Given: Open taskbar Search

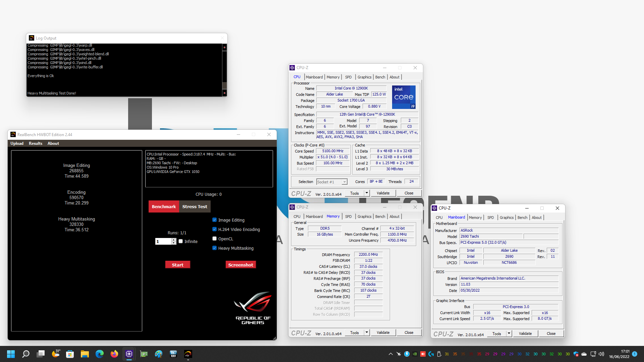Looking at the screenshot, I should (25, 354).
